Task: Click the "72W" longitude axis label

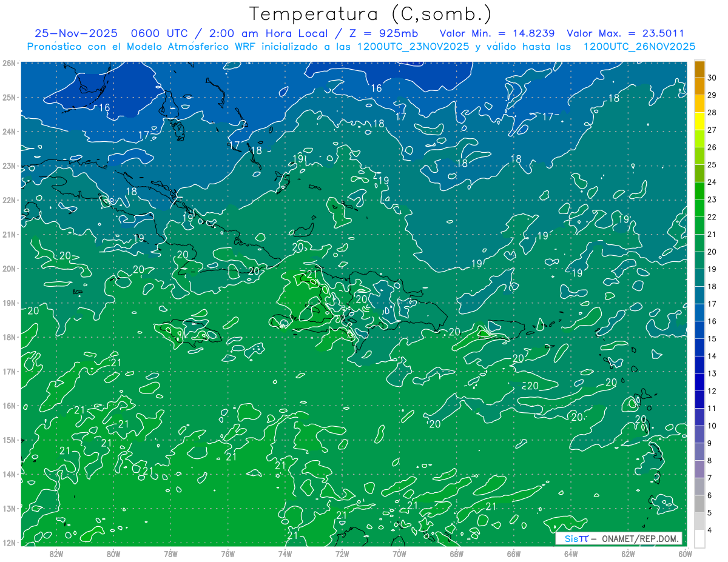Action: click(342, 554)
